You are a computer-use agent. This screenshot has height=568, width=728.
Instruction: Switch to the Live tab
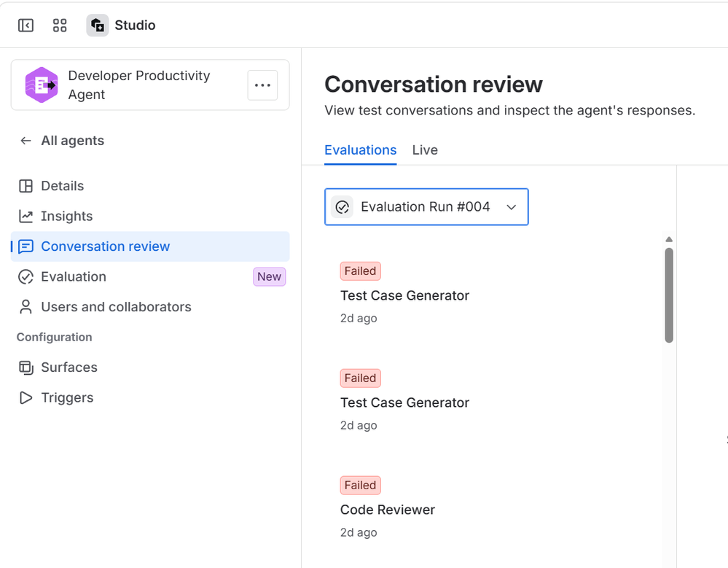click(425, 150)
